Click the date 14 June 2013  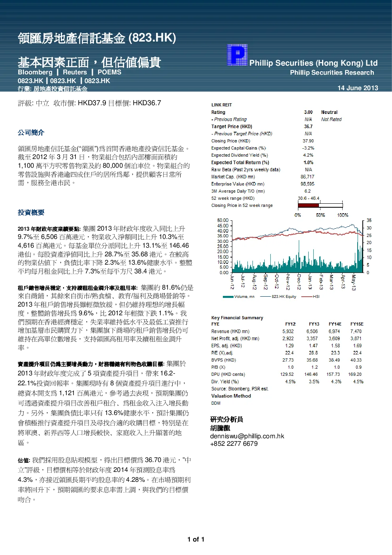358,88
